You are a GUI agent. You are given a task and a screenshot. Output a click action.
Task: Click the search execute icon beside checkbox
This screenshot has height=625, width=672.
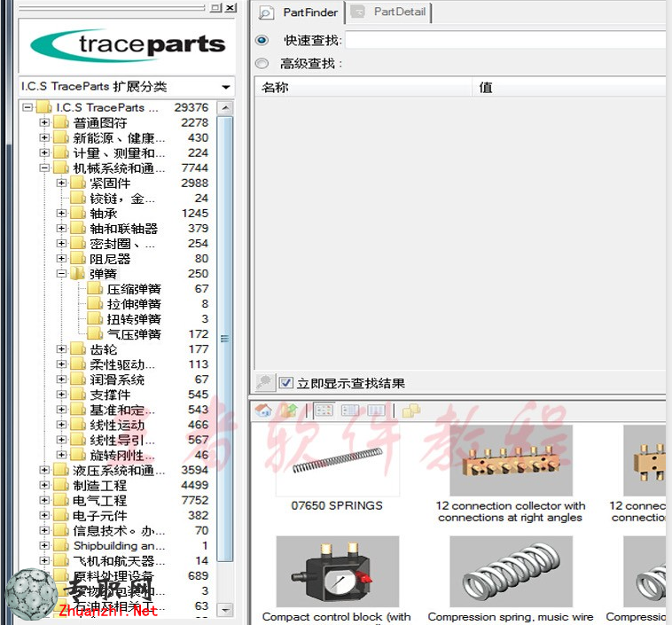(264, 382)
